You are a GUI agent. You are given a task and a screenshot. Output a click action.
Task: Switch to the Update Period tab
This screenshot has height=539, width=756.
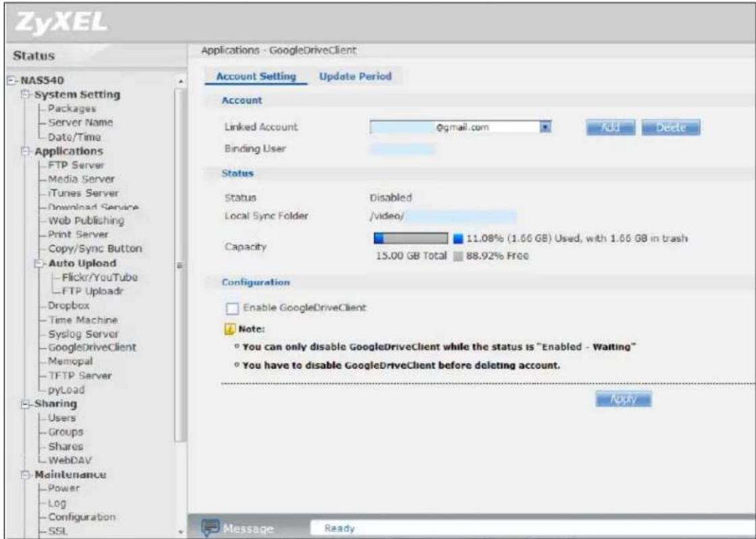click(355, 76)
